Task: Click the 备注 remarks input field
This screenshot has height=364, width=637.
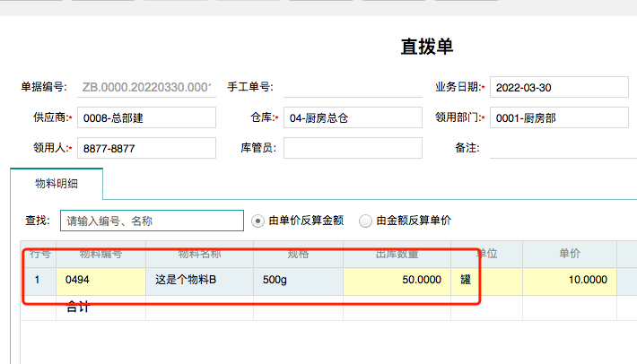Action: tap(563, 148)
